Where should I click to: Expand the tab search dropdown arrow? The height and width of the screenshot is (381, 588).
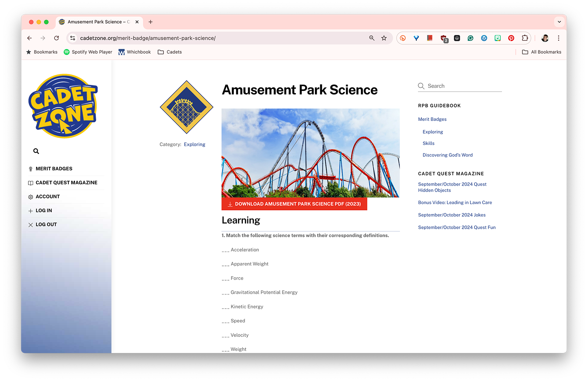click(x=559, y=22)
